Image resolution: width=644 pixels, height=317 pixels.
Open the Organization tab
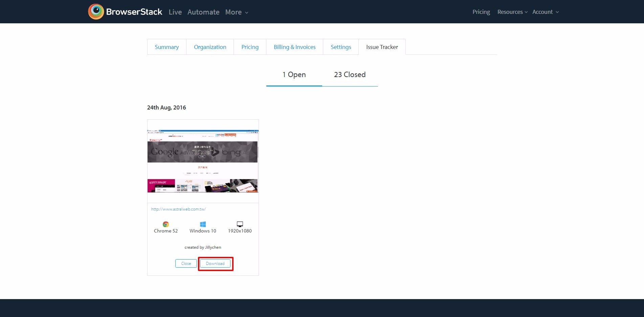click(x=210, y=47)
